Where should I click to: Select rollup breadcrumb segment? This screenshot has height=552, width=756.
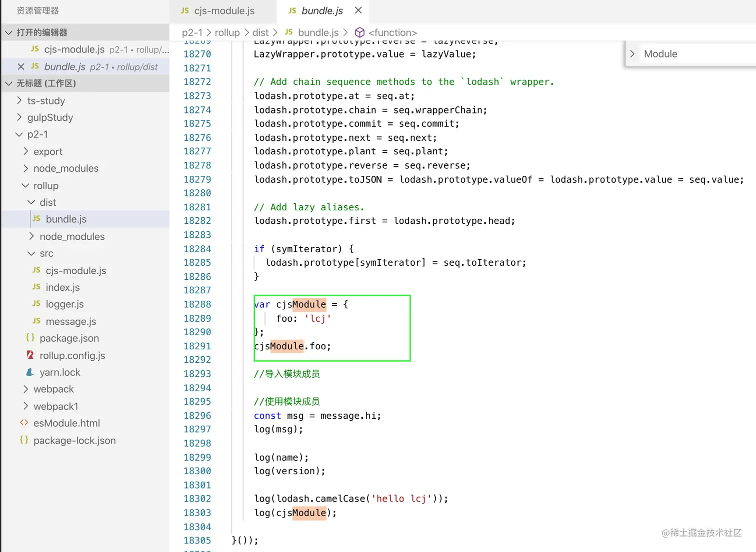point(227,32)
